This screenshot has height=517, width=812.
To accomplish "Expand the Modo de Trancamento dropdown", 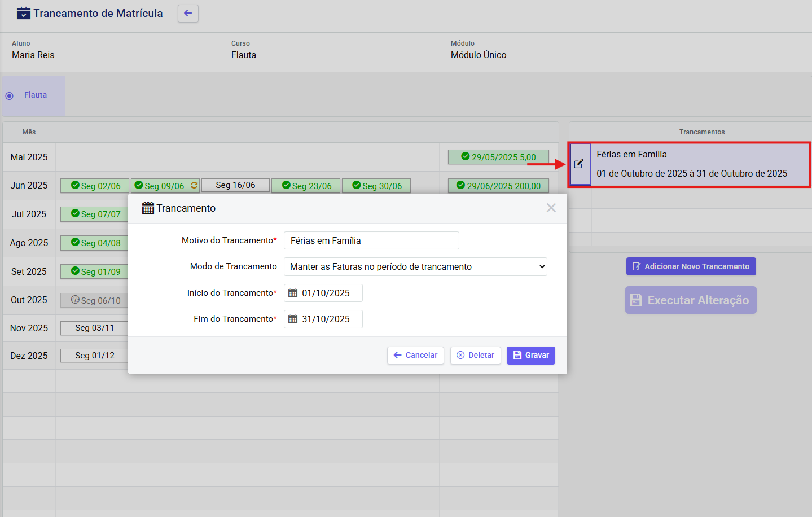I will (415, 267).
